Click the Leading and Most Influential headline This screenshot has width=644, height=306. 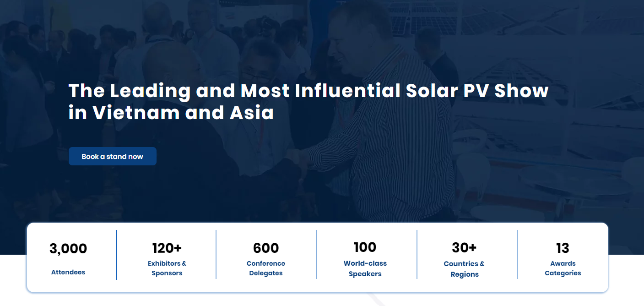click(308, 91)
